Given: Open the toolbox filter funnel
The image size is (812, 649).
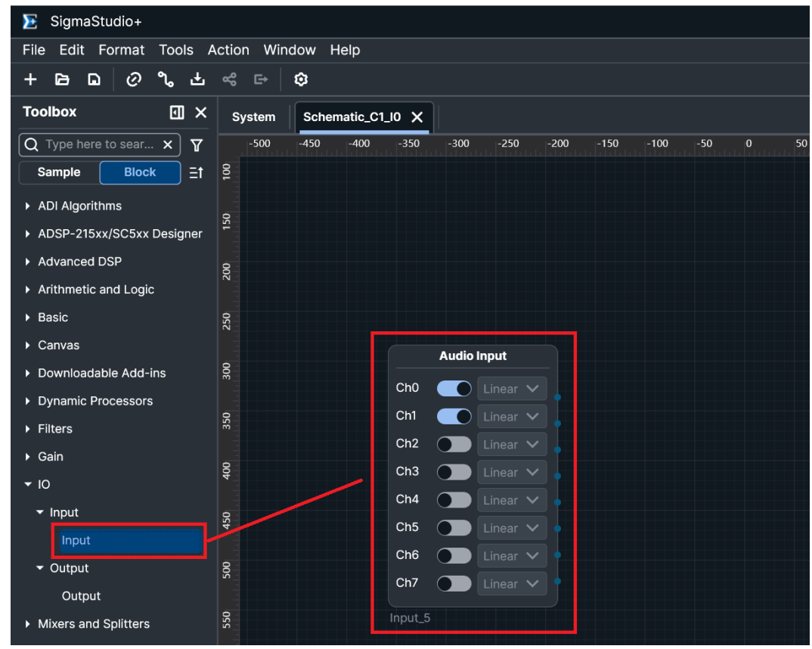Looking at the screenshot, I should click(x=197, y=145).
